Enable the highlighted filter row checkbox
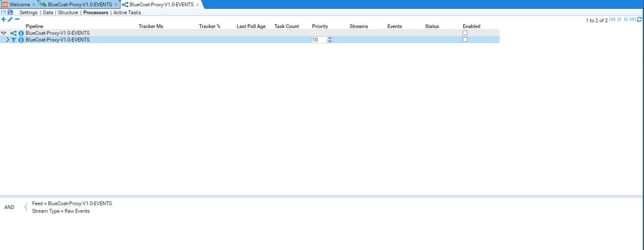644x250 pixels. coord(465,40)
